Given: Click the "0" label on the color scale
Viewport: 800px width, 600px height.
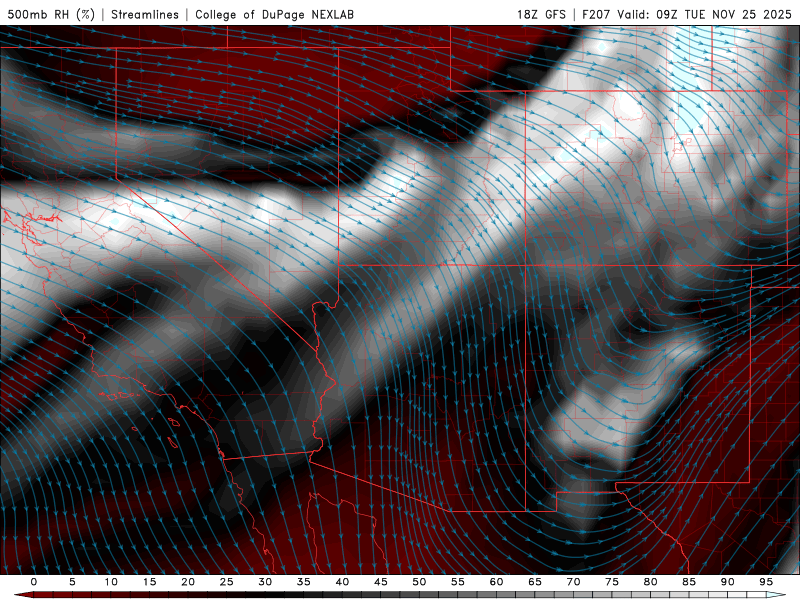Looking at the screenshot, I should coord(34,582).
